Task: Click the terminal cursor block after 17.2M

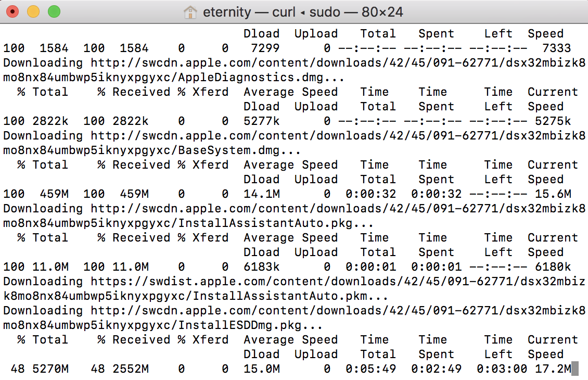Action: click(575, 369)
